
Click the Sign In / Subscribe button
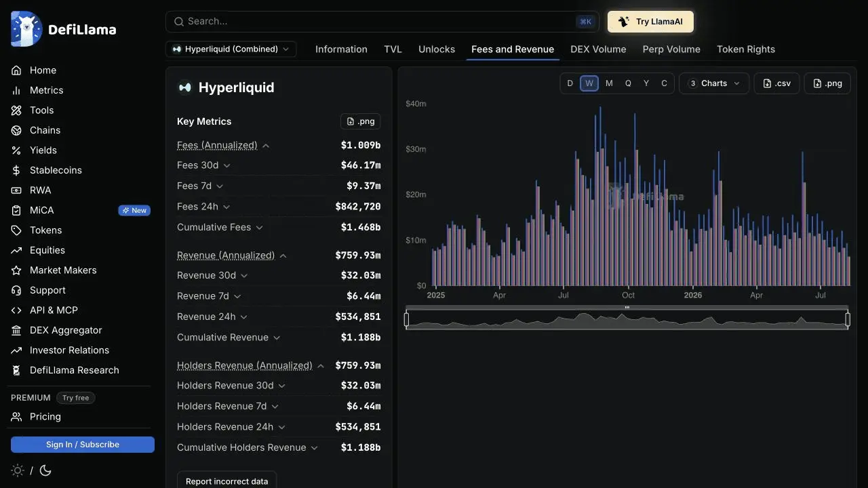(83, 445)
